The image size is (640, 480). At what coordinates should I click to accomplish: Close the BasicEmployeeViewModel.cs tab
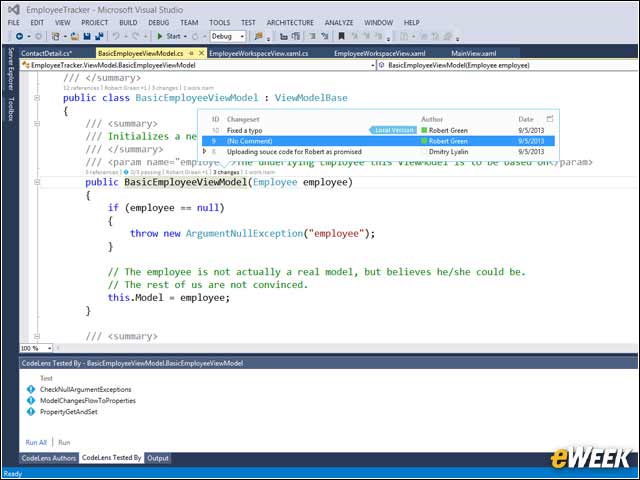[201, 53]
